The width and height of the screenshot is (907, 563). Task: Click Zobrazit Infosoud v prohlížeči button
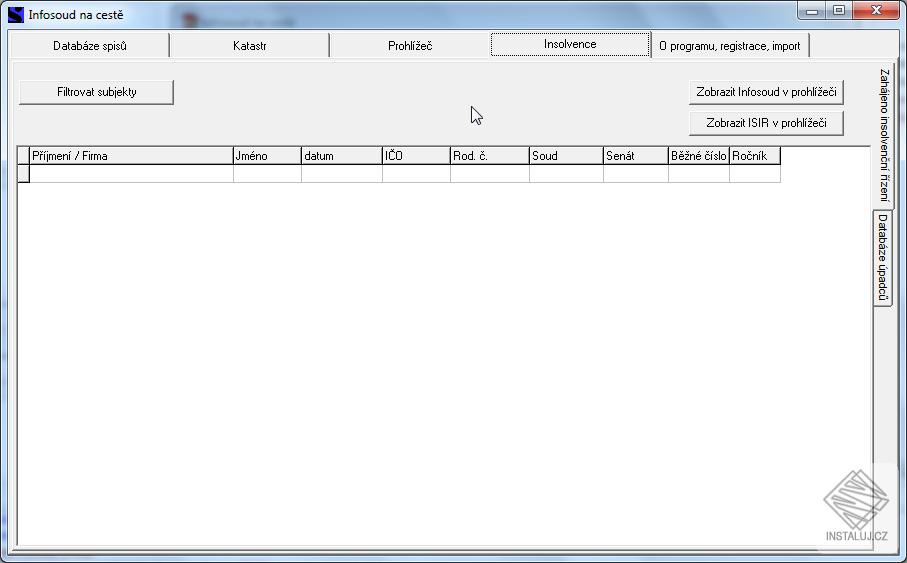tap(766, 92)
